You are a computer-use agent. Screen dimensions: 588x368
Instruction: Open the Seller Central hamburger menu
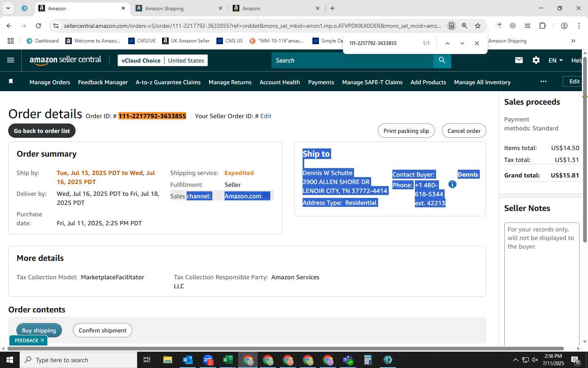pos(11,60)
